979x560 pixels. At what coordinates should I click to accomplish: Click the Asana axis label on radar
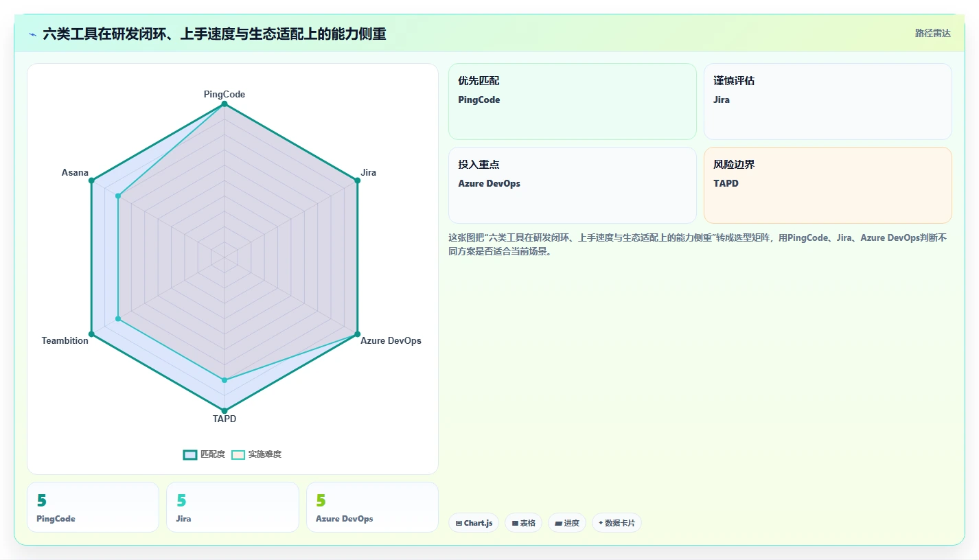tap(75, 172)
